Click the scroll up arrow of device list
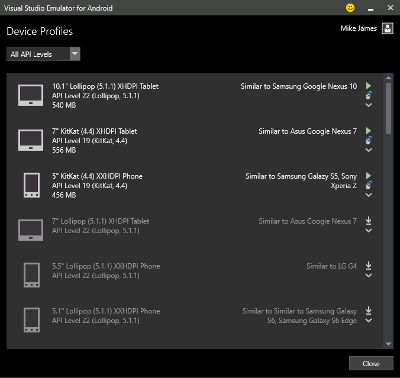 (388, 78)
